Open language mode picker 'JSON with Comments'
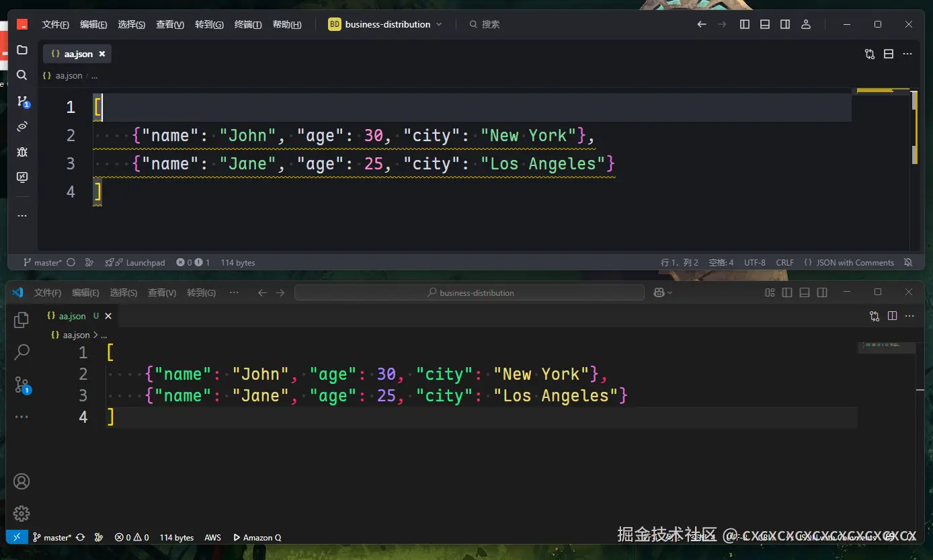The height and width of the screenshot is (560, 933). tap(849, 263)
